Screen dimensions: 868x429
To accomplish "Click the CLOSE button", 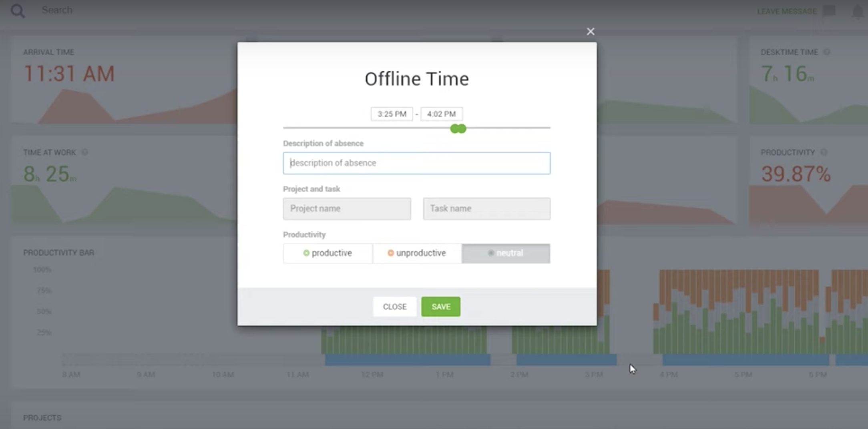I will (x=394, y=307).
